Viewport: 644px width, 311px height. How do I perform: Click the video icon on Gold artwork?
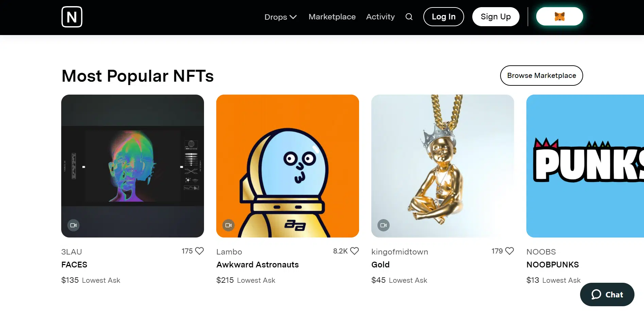[x=384, y=225]
